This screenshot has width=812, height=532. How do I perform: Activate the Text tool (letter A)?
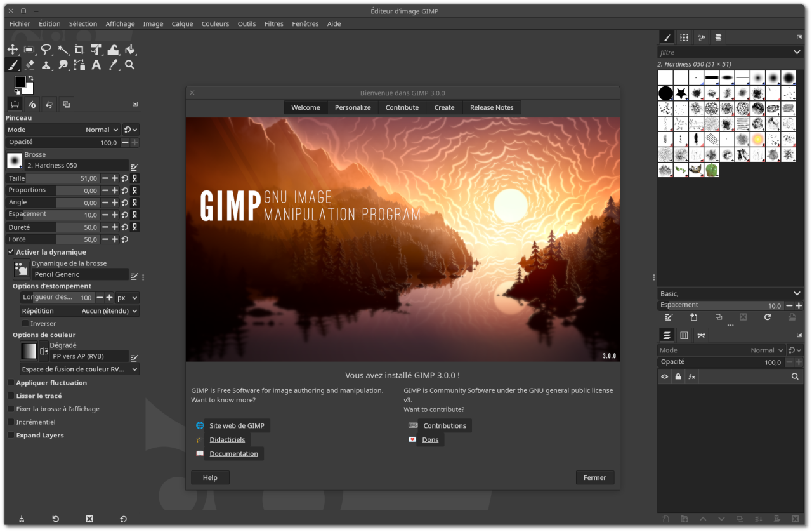pos(96,65)
